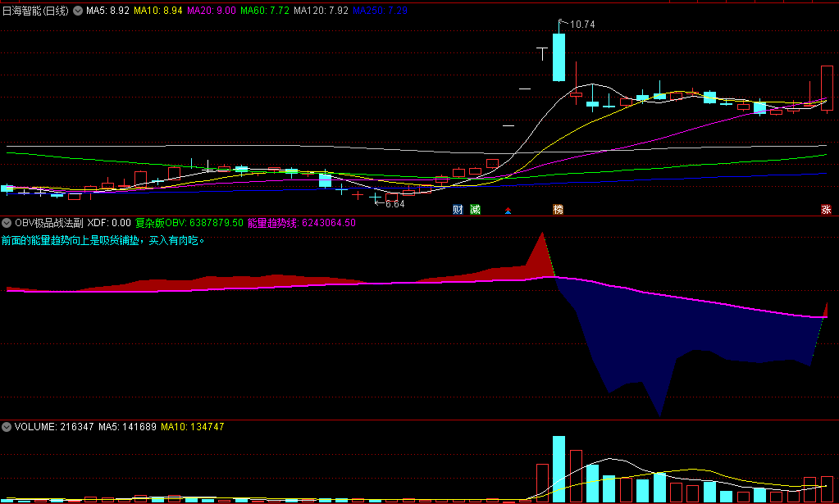
Task: Open dropdown next to 日海智能(日线) title
Action: [x=78, y=11]
